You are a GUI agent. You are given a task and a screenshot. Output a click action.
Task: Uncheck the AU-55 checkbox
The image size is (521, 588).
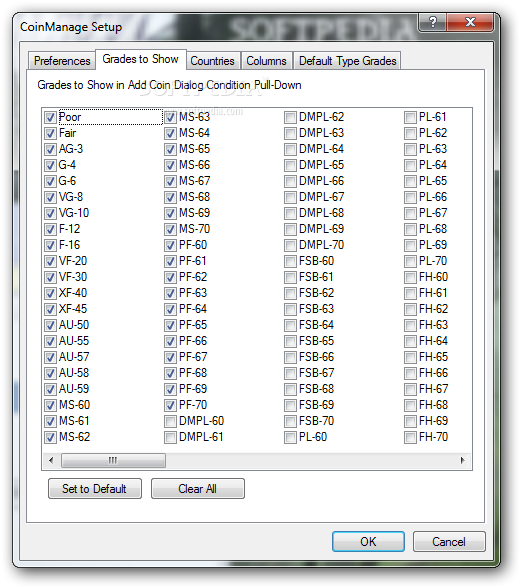tap(50, 341)
